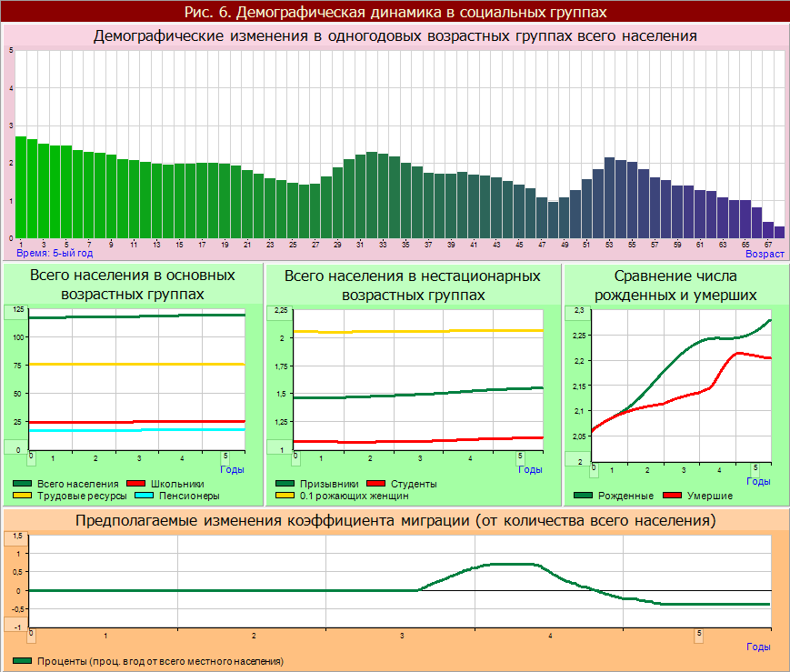
Task: Click the bar above age label 53
Action: click(610, 197)
